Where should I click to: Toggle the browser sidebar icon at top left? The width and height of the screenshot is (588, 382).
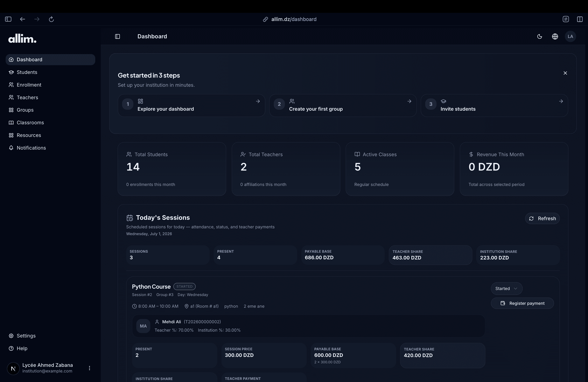point(8,19)
